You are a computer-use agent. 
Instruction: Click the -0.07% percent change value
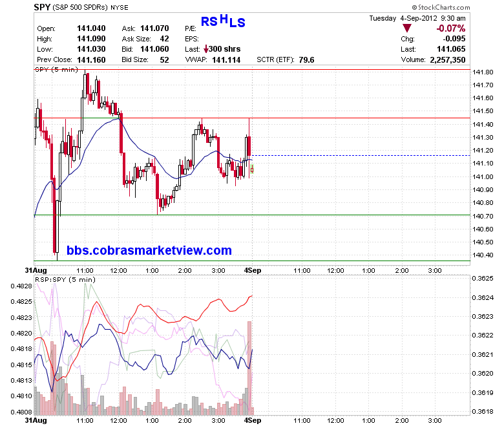click(450, 28)
